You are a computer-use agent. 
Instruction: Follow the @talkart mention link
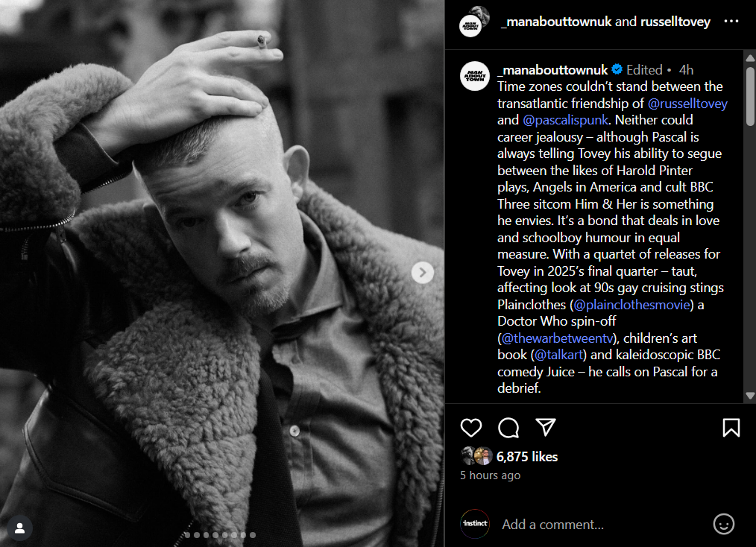(x=558, y=355)
